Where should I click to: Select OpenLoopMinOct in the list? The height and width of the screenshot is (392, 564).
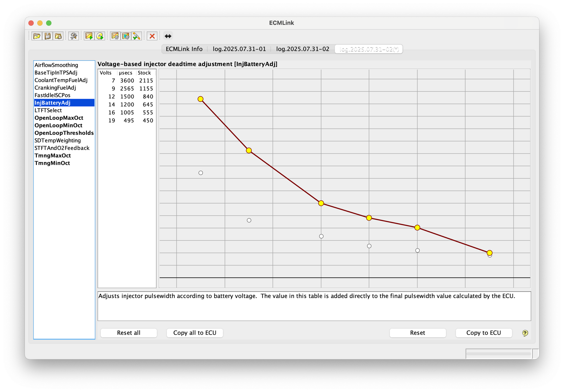pyautogui.click(x=64, y=125)
